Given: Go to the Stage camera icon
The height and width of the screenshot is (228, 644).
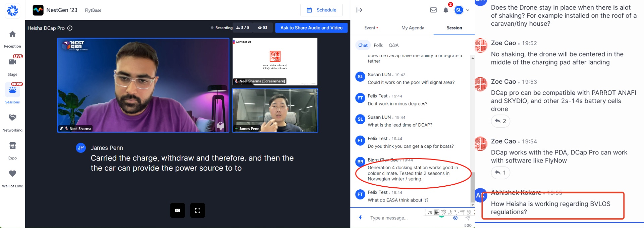Looking at the screenshot, I should (x=12, y=62).
